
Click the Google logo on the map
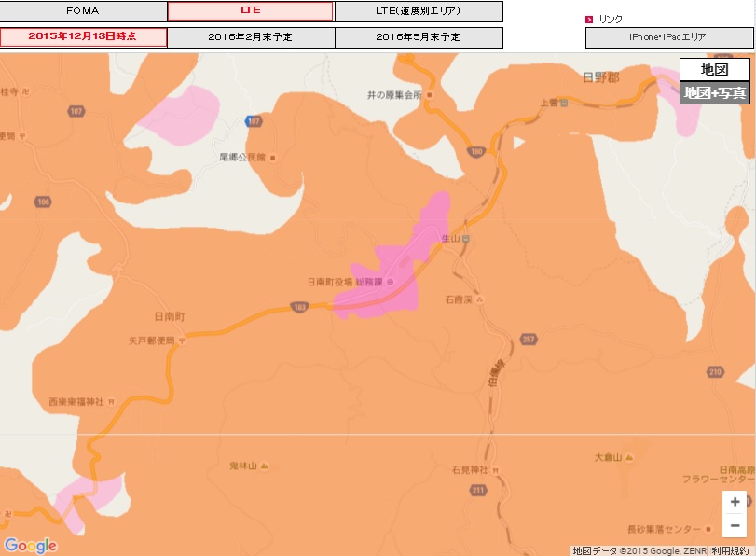pos(30,546)
